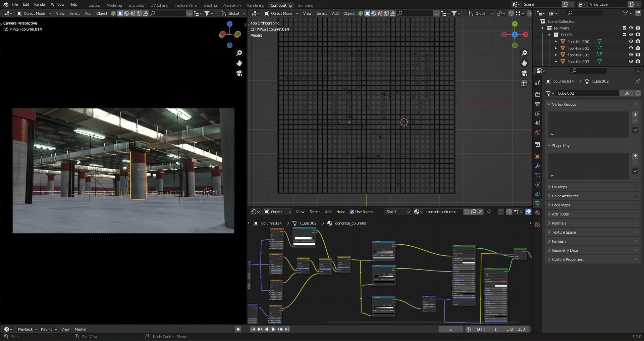Open Output properties tab icon
This screenshot has width=644, height=341.
pos(538,104)
